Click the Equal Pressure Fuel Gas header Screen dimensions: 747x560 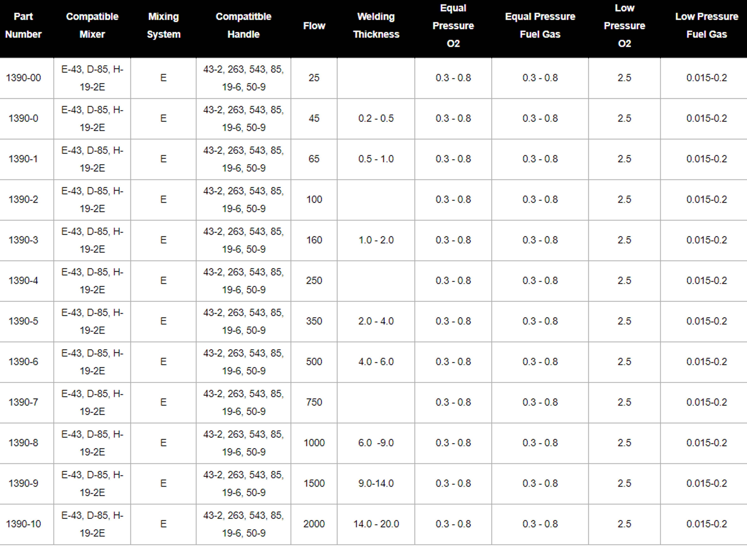tap(540, 26)
